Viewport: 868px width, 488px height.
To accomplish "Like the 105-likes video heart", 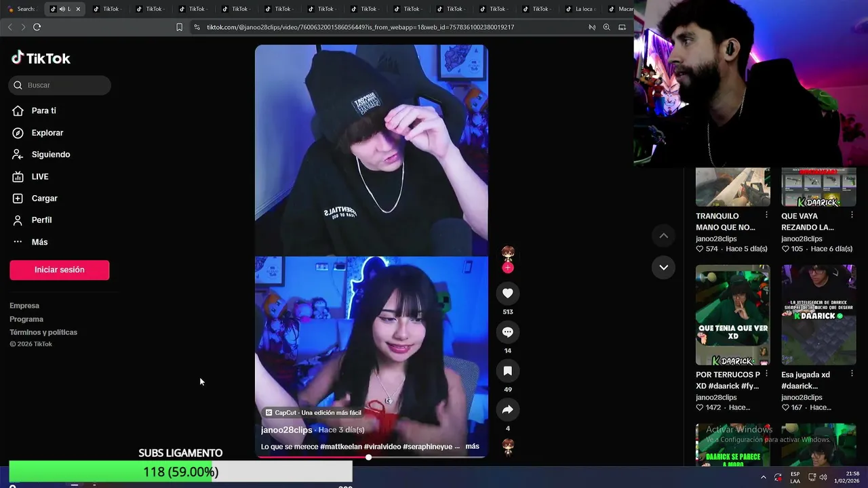I will tap(785, 249).
